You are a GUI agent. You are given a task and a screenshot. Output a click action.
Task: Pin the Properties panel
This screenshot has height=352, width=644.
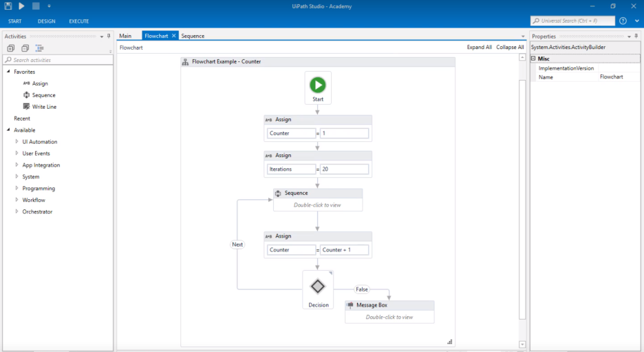[637, 36]
